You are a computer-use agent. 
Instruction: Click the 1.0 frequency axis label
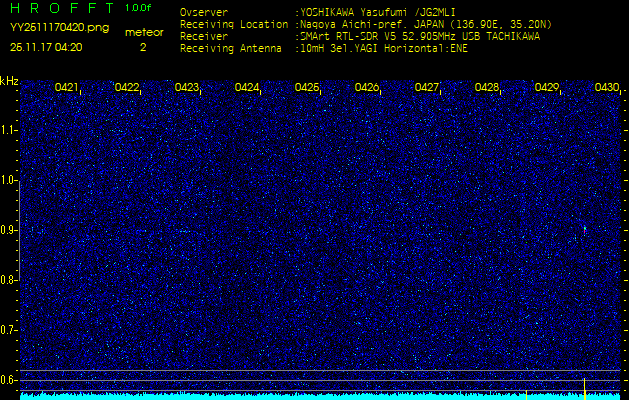pyautogui.click(x=9, y=180)
